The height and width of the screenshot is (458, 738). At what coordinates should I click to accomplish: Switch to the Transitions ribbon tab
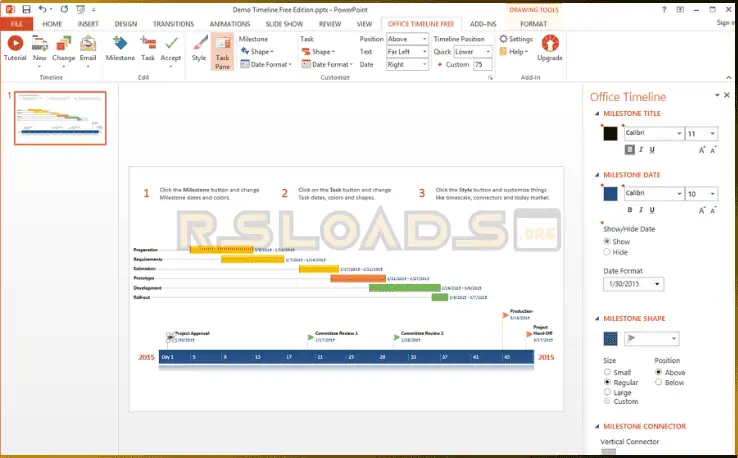174,22
